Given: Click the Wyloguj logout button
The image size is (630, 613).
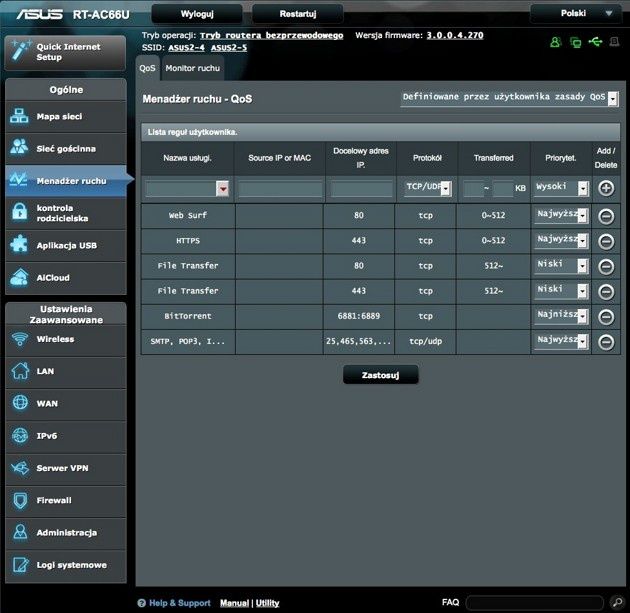Looking at the screenshot, I should (x=197, y=14).
